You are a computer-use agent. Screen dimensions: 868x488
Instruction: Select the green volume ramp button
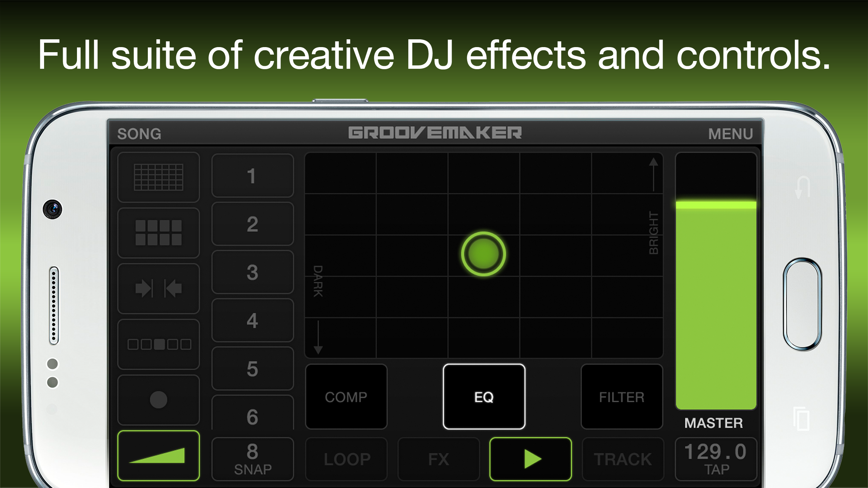(x=158, y=456)
